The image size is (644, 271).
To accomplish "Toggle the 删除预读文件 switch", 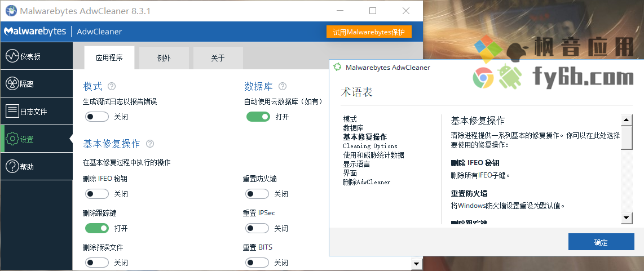I will [x=97, y=263].
